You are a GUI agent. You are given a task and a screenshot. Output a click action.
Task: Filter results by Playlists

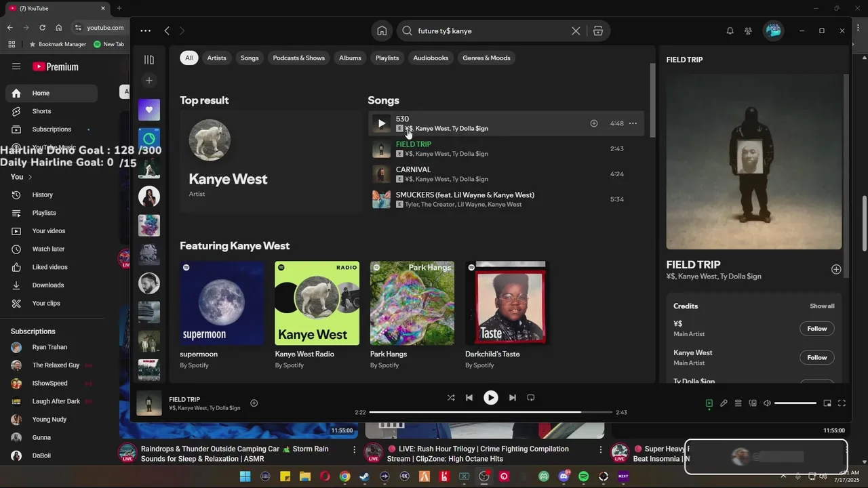pyautogui.click(x=387, y=58)
